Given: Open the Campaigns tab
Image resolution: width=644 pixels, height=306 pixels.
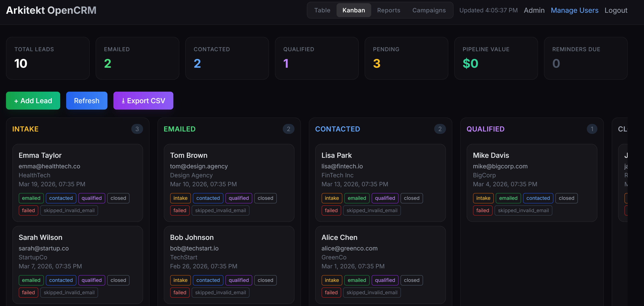Looking at the screenshot, I should 429,10.
